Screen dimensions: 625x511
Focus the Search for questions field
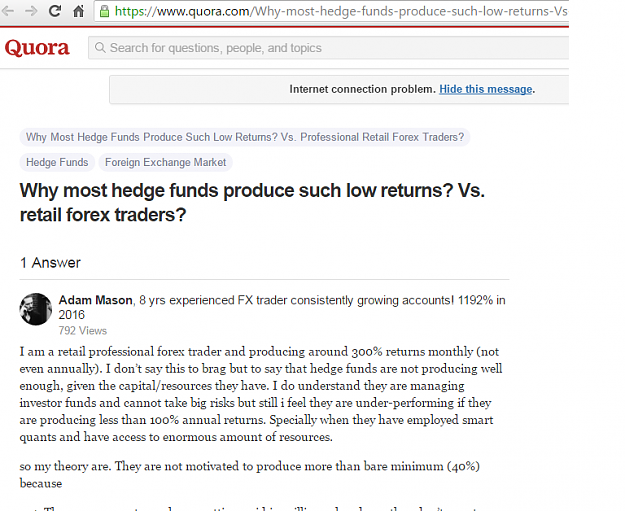328,48
